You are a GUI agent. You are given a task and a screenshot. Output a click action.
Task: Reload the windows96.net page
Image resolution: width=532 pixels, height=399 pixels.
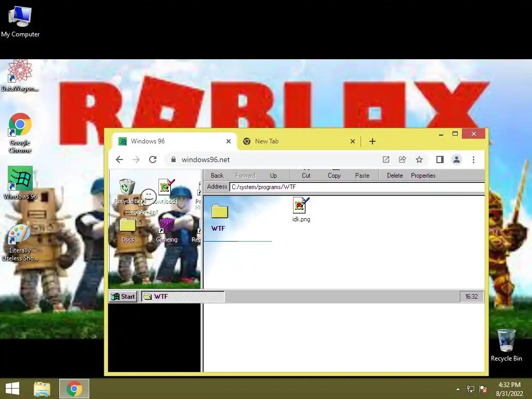point(153,159)
